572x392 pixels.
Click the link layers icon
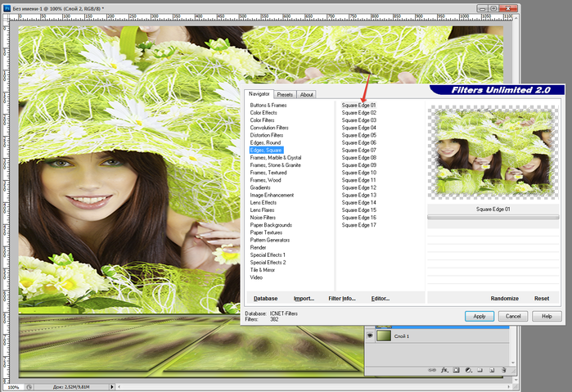[433, 371]
